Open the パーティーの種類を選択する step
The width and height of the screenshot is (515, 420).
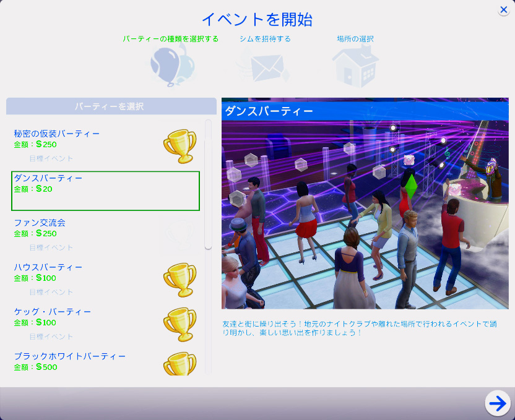(x=170, y=39)
